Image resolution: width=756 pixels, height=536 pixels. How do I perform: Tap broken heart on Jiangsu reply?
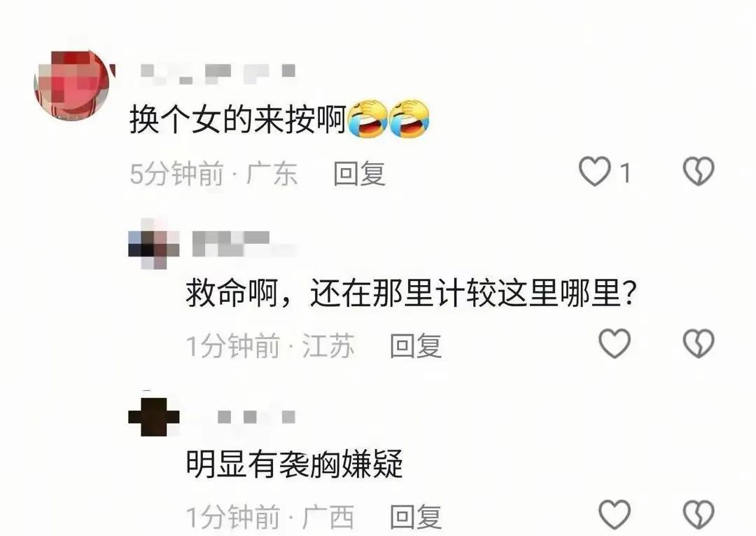tap(699, 343)
